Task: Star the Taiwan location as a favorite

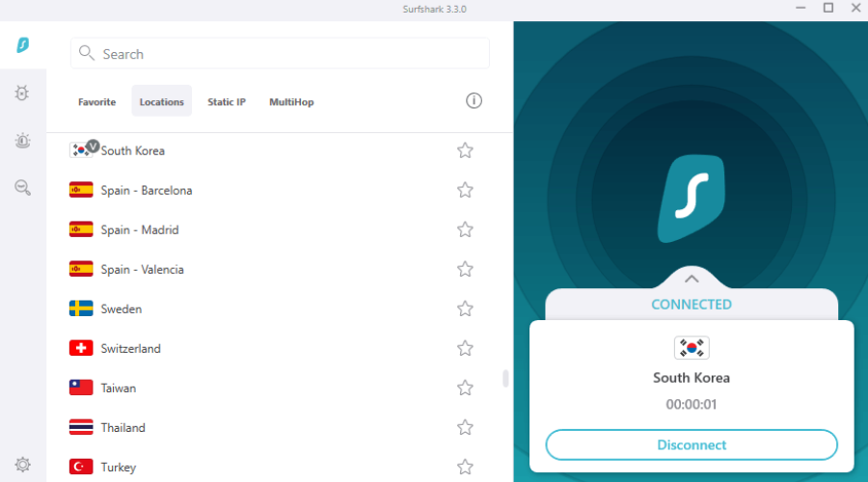Action: coord(465,388)
